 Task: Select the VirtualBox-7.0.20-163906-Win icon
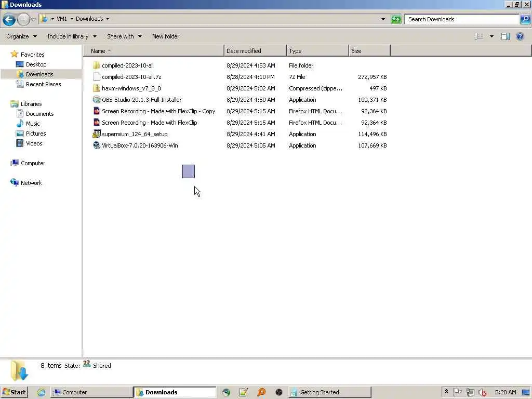96,145
